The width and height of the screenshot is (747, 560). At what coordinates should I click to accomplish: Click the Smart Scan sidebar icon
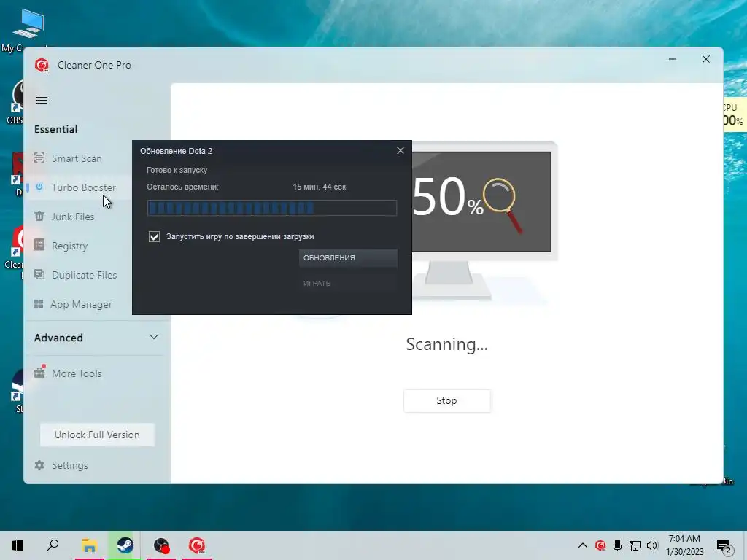[x=39, y=157]
